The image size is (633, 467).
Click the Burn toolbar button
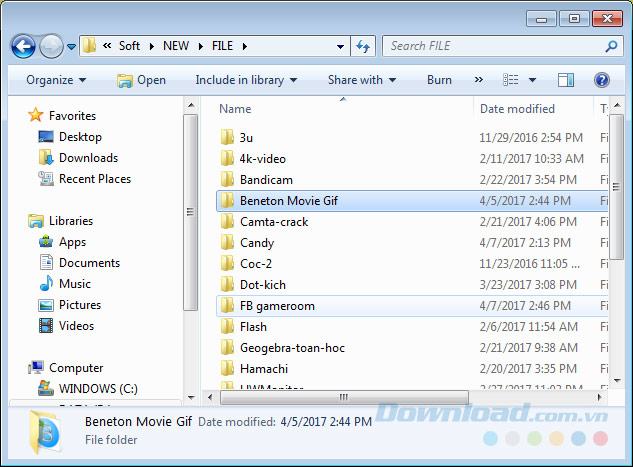[x=439, y=80]
